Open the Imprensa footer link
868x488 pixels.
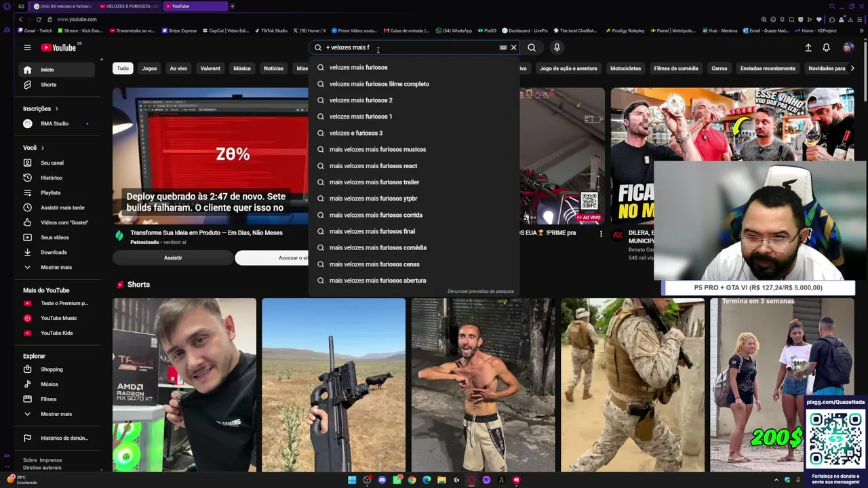click(x=51, y=460)
